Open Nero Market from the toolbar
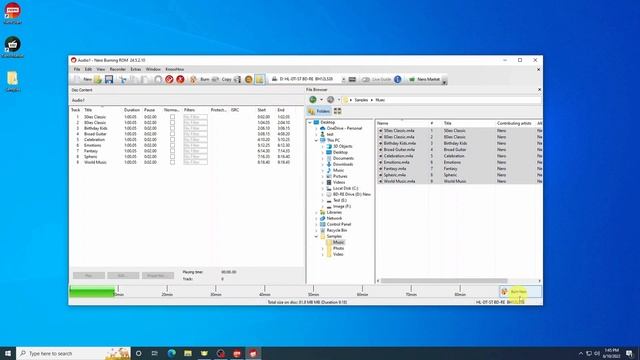640x360 pixels. (x=424, y=79)
